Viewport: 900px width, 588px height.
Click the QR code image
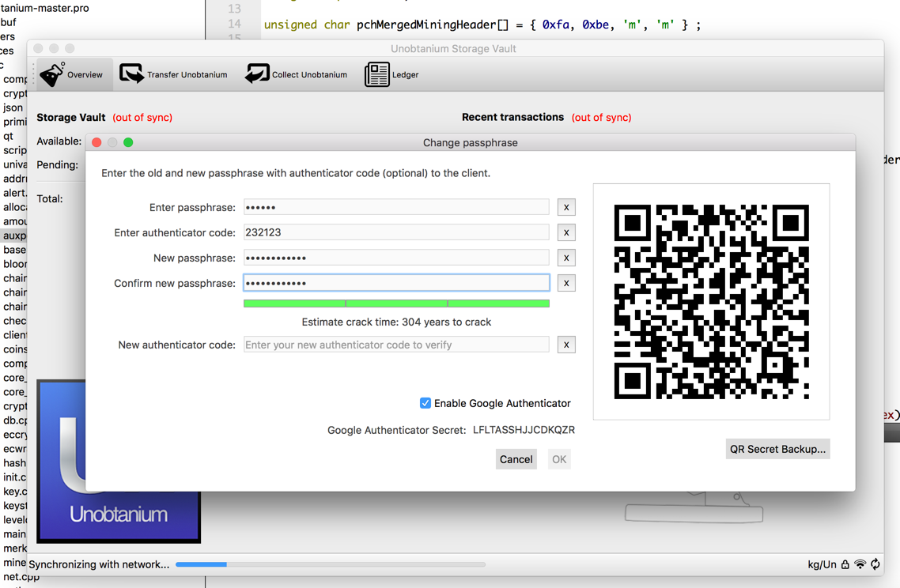click(711, 301)
